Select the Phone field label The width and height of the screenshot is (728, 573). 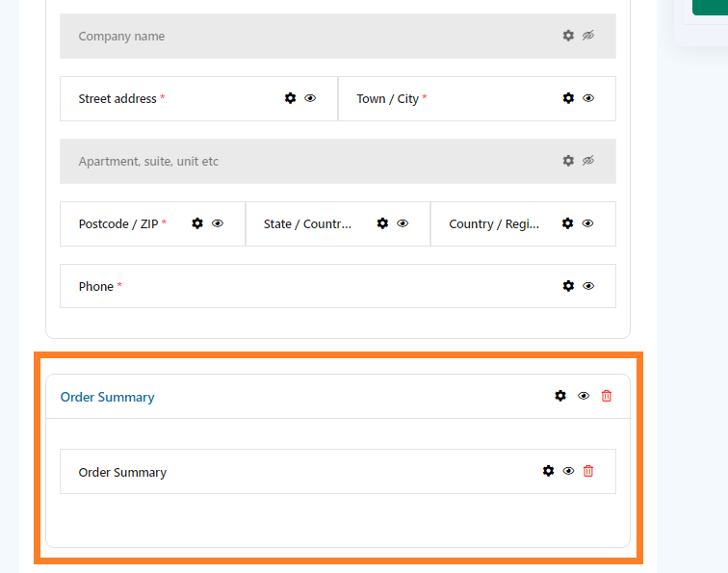96,287
